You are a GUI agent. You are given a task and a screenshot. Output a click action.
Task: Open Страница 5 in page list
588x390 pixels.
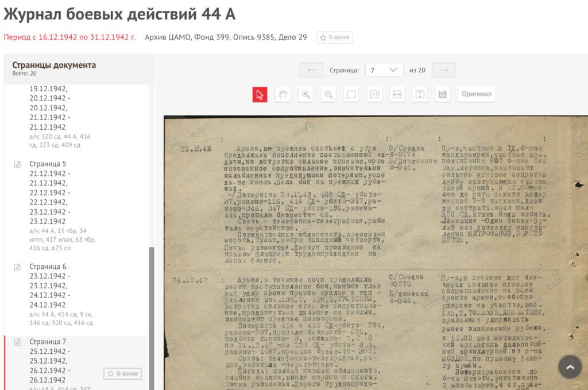(48, 164)
